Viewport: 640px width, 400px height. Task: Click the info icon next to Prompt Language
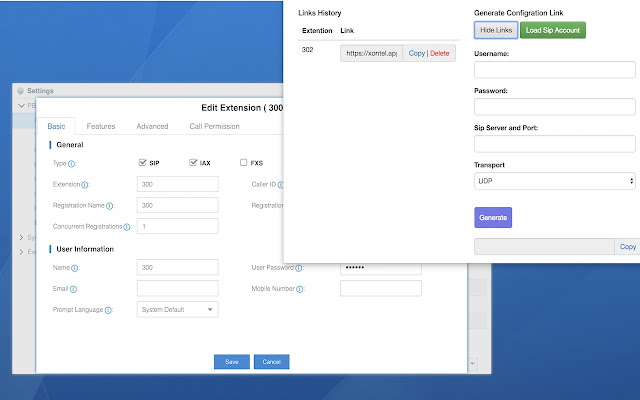(108, 310)
